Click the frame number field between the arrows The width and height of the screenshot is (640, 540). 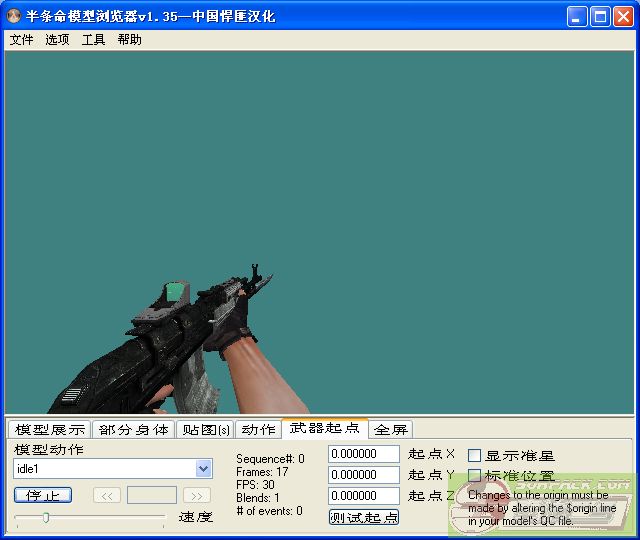tap(152, 495)
